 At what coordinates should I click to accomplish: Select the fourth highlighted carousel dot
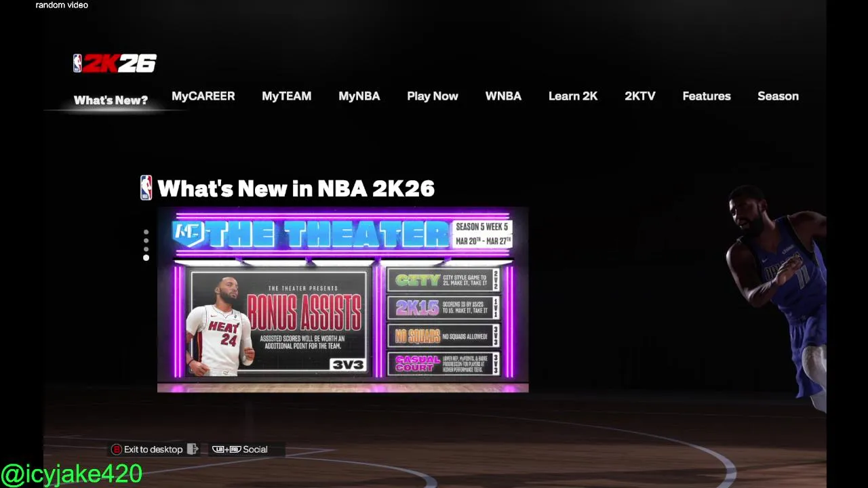pyautogui.click(x=146, y=258)
